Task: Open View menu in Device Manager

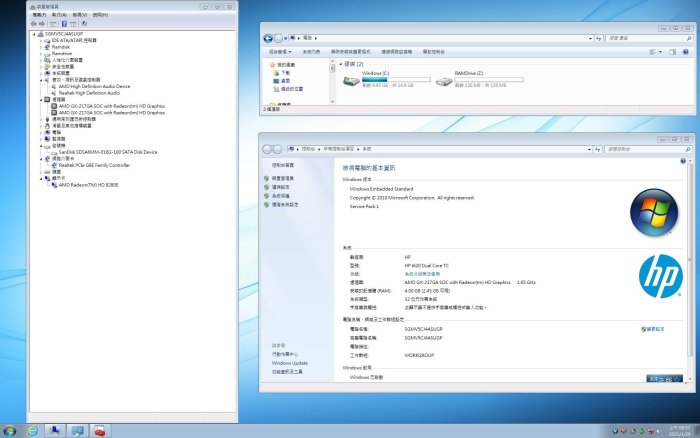Action: coord(79,15)
